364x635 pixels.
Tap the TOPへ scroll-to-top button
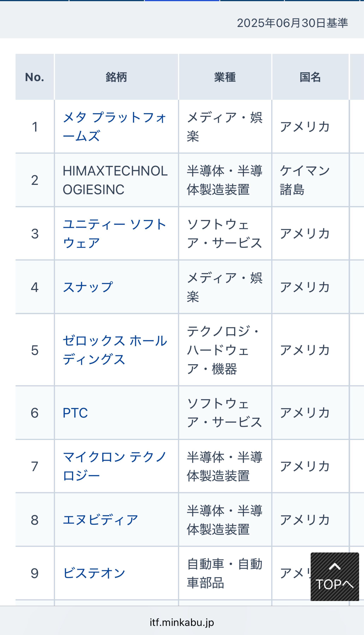pyautogui.click(x=335, y=576)
